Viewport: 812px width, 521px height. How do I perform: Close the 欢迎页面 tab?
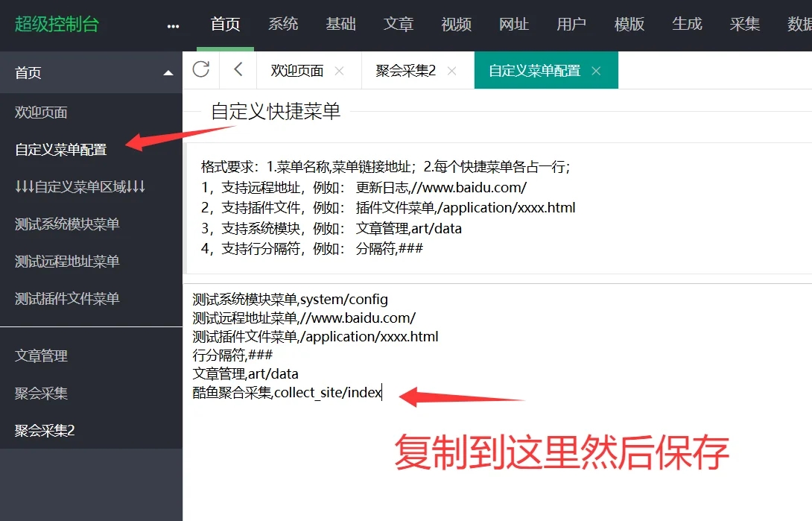tap(339, 69)
